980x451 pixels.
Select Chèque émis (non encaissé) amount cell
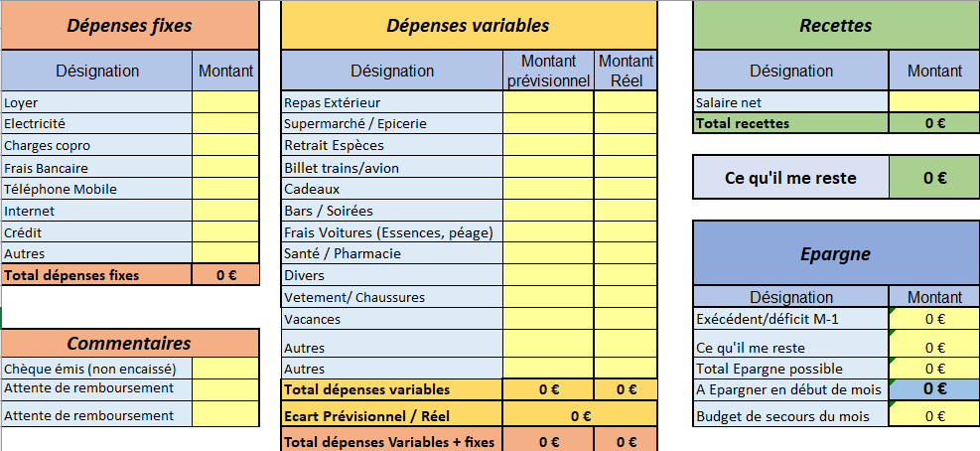pos(225,369)
